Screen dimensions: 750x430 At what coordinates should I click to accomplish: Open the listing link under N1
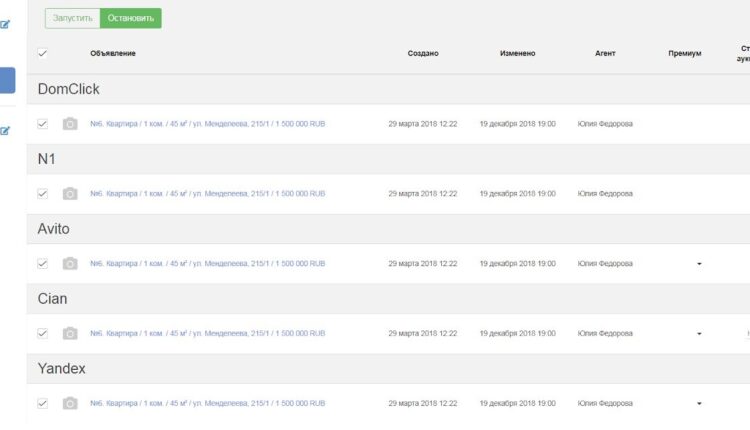207,194
